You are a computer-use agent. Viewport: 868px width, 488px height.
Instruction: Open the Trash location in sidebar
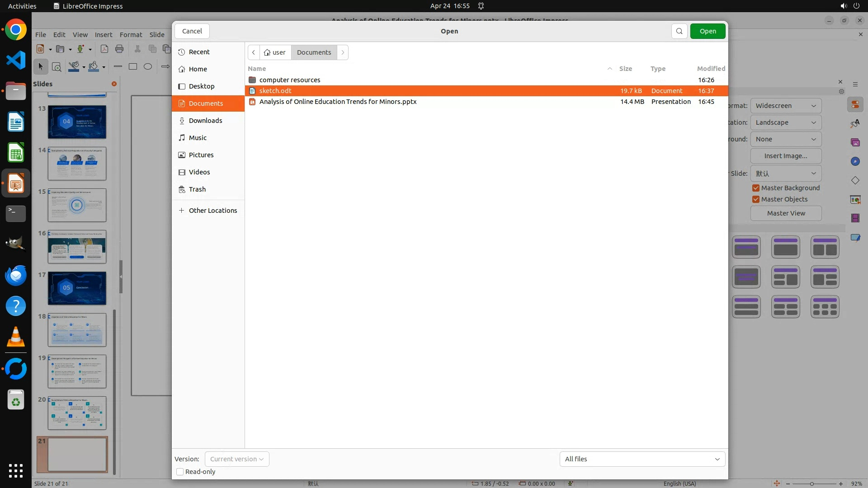coord(197,189)
